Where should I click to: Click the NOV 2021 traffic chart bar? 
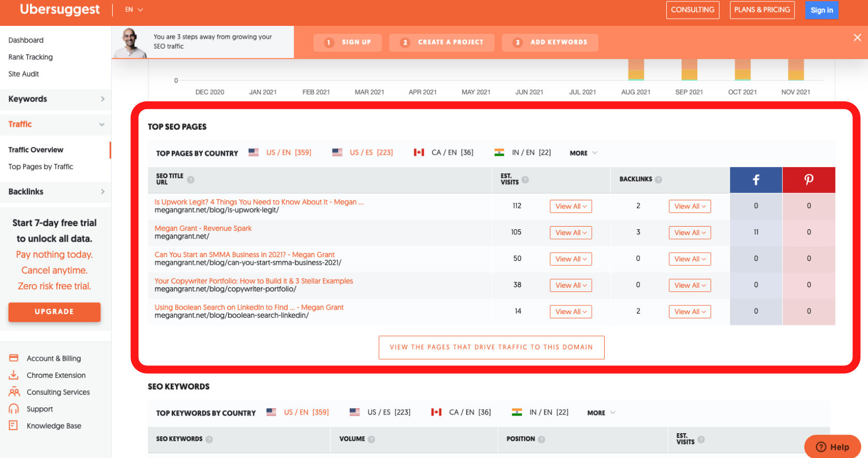[796, 69]
